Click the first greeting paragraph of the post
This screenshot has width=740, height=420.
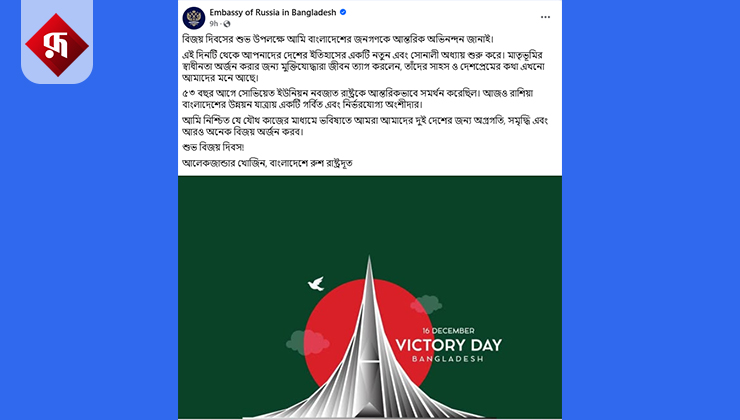(x=338, y=39)
